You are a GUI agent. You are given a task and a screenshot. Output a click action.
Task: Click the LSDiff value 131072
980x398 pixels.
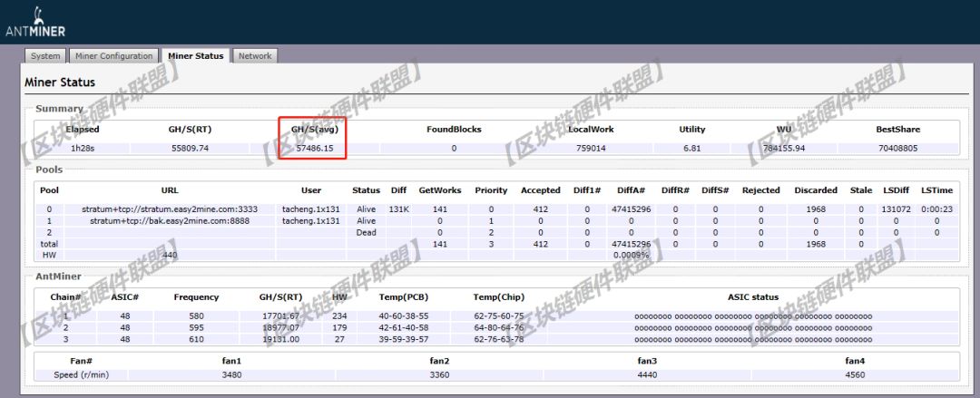pos(896,209)
